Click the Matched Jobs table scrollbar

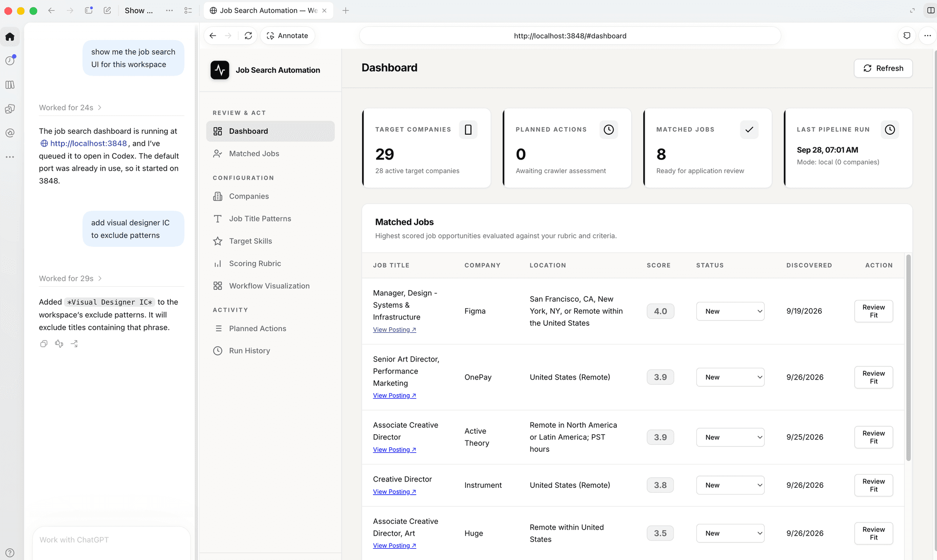(908, 358)
